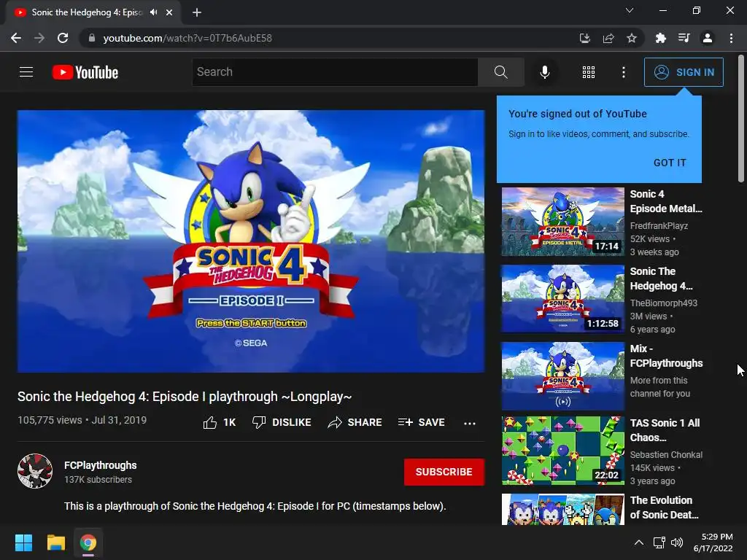
Task: Open Chrome's three-dot menu
Action: [731, 38]
